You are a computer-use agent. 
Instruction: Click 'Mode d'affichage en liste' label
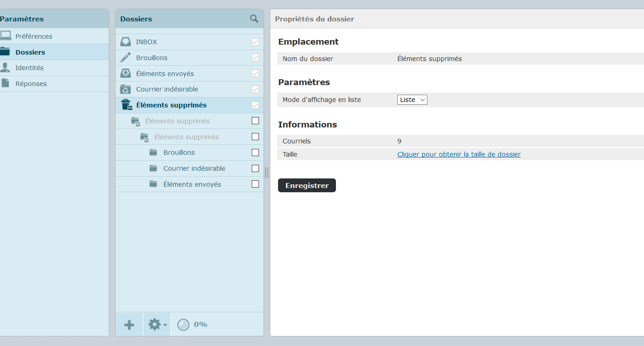[x=322, y=100]
